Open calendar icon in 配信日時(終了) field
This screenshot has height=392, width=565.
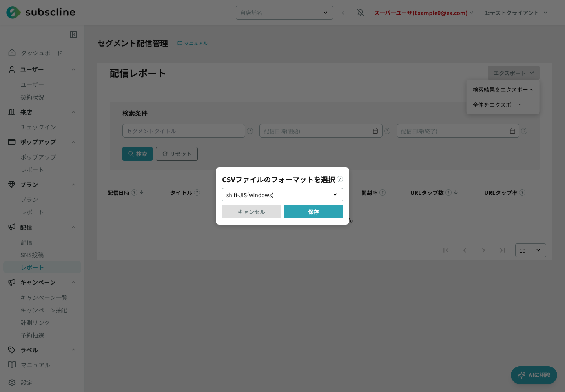pos(512,131)
